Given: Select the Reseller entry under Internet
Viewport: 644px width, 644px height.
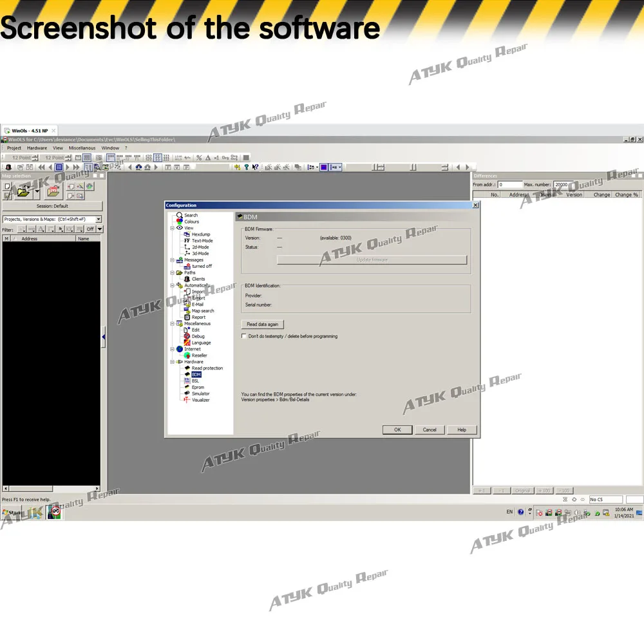Looking at the screenshot, I should point(199,355).
